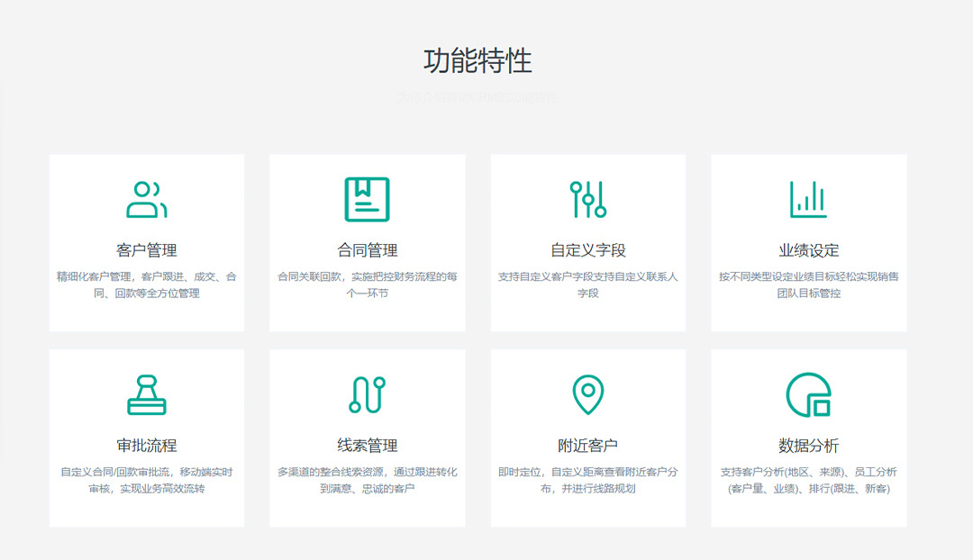This screenshot has height=560, width=973.
Task: Click the 客户管理 people icon
Action: click(x=147, y=200)
